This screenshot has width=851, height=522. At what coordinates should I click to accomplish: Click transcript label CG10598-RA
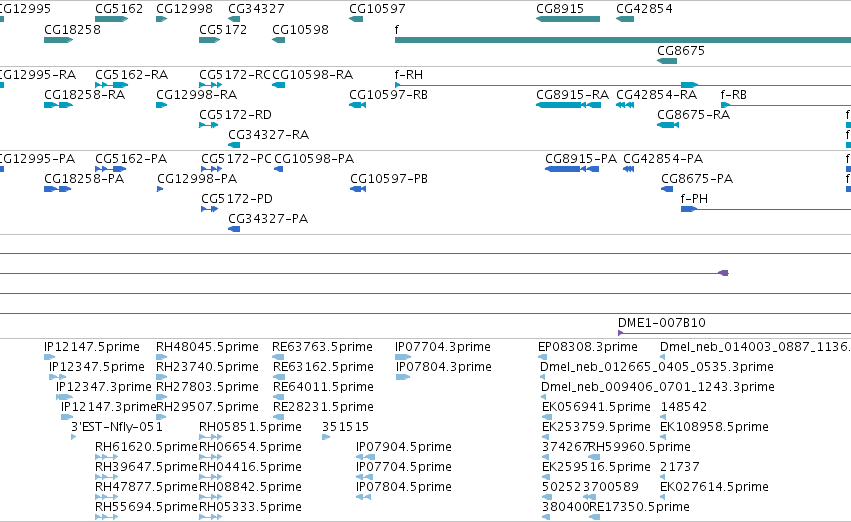coord(313,74)
